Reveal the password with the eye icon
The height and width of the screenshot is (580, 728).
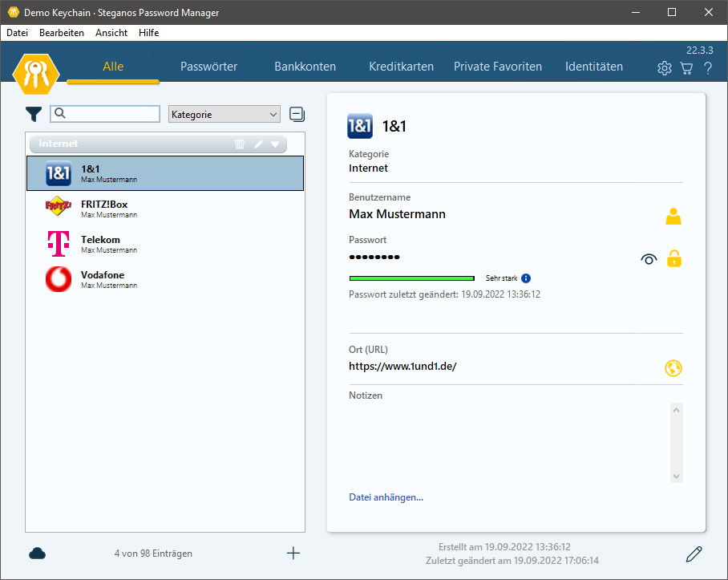[649, 259]
